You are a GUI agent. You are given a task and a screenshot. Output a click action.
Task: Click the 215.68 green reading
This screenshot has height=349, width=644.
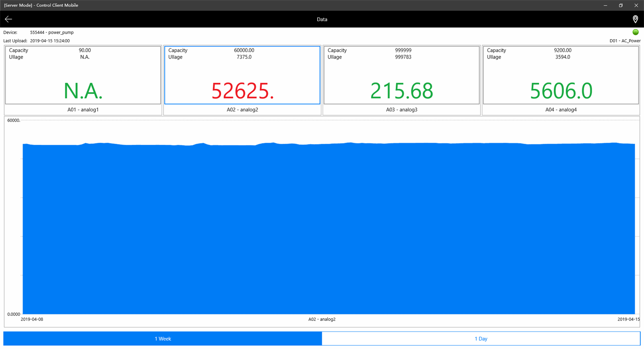[401, 91]
